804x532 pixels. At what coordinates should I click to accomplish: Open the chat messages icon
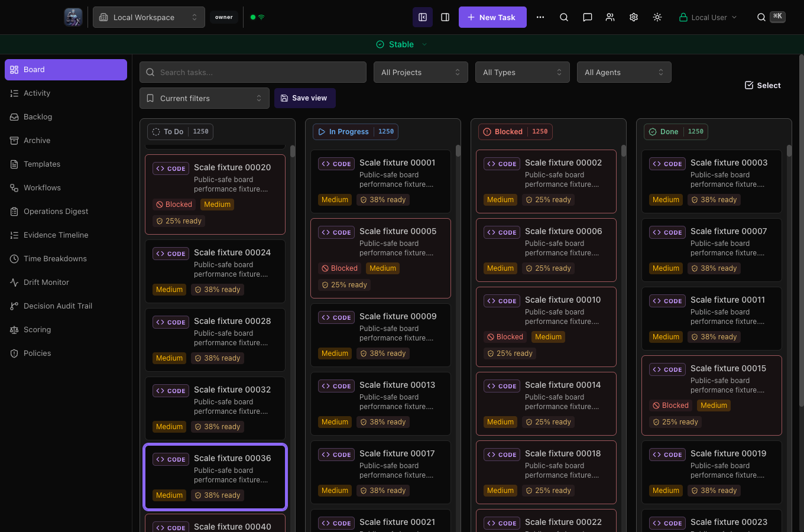pos(588,17)
